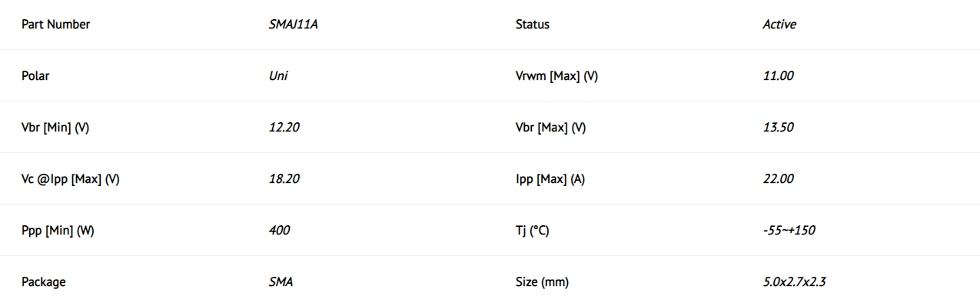This screenshot has height=306, width=980.
Task: Select the 18.20 clamping voltage value
Action: (284, 179)
